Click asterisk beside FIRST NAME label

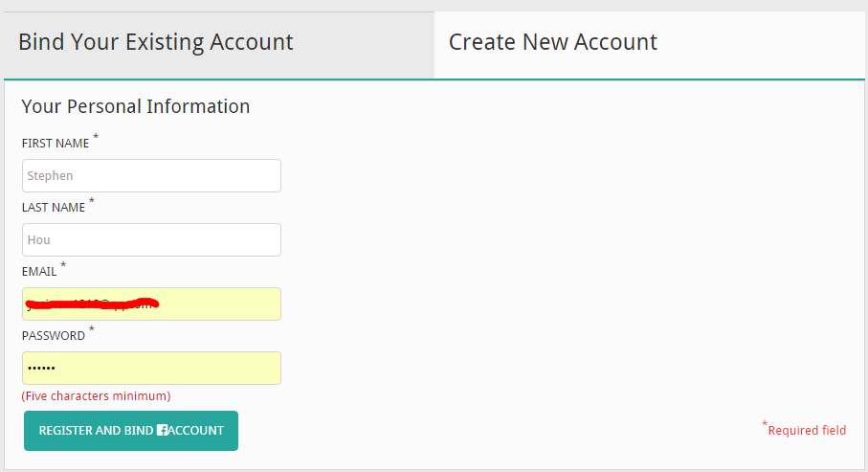(x=95, y=136)
